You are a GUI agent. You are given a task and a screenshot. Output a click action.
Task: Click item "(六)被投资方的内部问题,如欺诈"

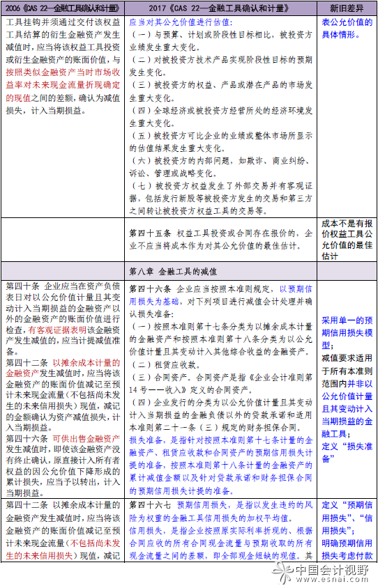point(220,167)
